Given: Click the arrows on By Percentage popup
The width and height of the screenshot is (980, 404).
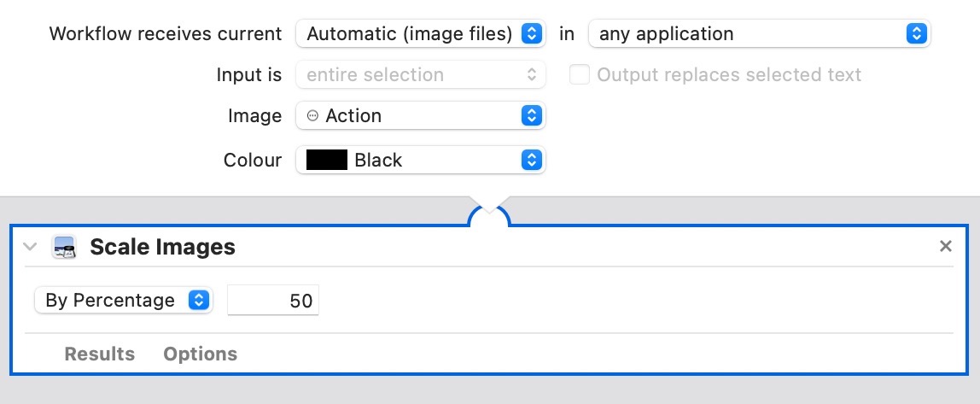Looking at the screenshot, I should tap(198, 301).
